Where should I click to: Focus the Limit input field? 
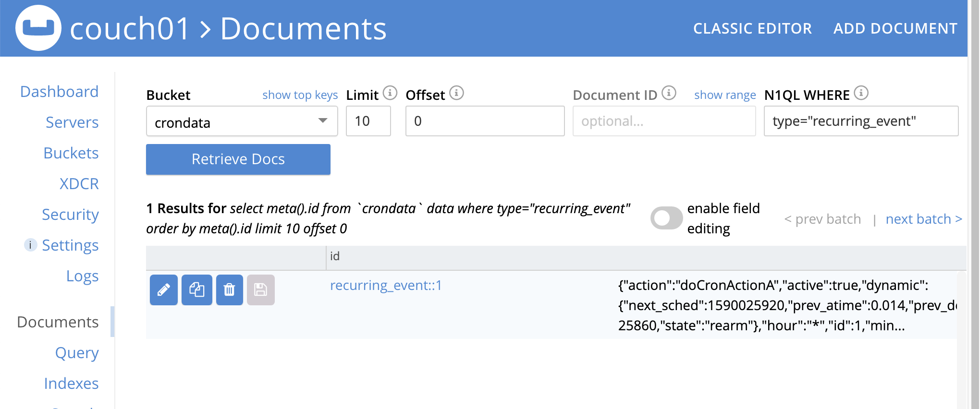point(368,121)
